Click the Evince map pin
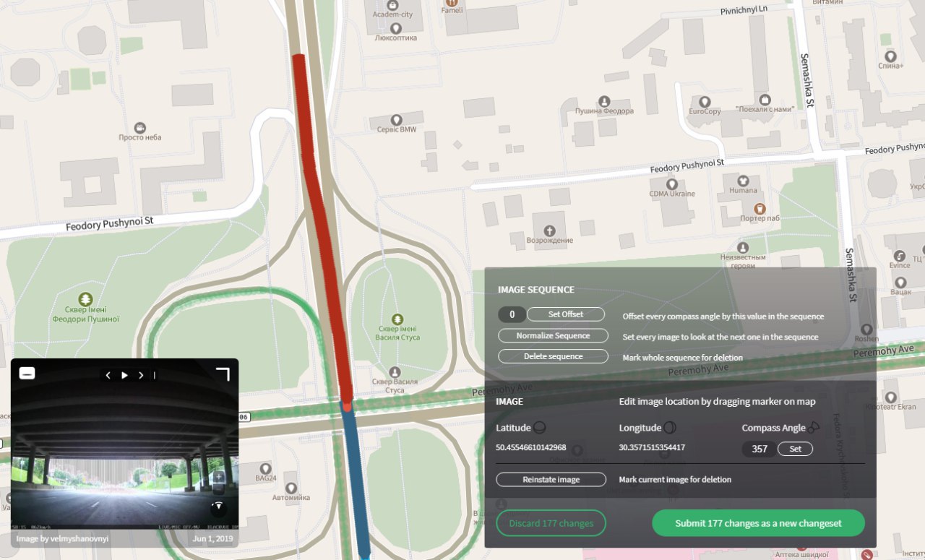 (x=900, y=255)
